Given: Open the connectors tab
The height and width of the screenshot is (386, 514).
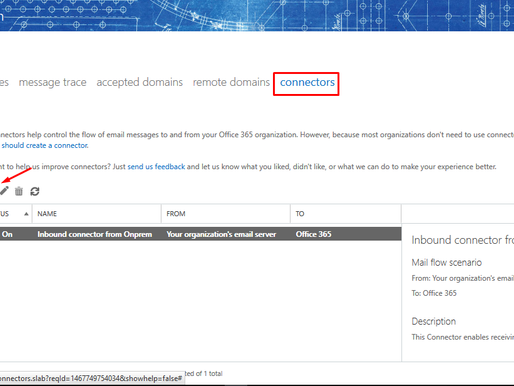Looking at the screenshot, I should (307, 82).
